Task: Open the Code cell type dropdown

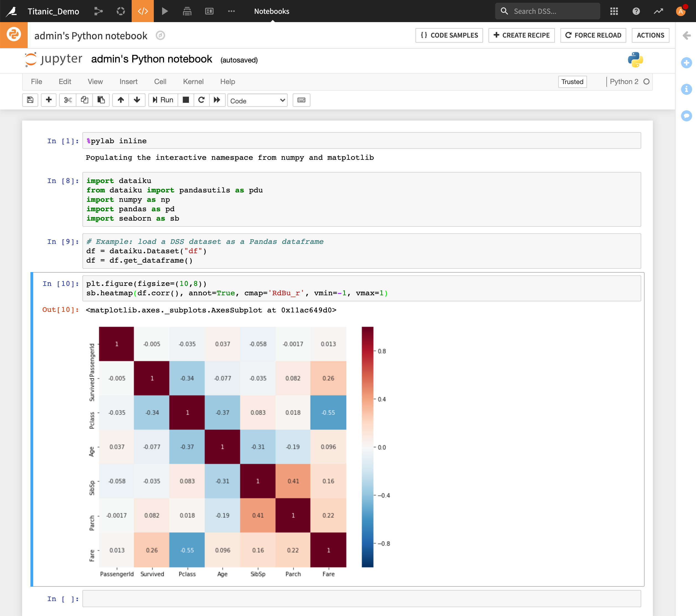Action: [x=258, y=101]
